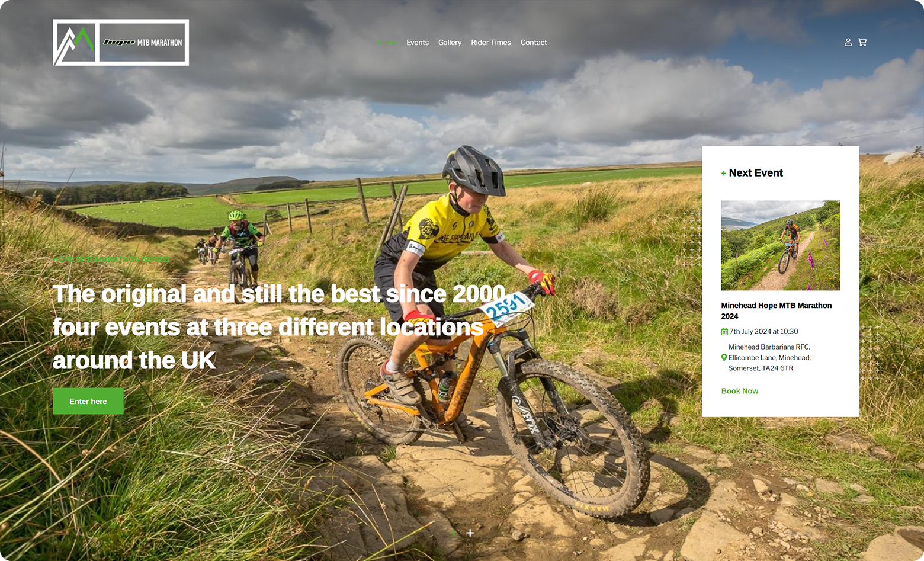Open the user account icon
Image resolution: width=924 pixels, height=561 pixels.
(x=848, y=43)
